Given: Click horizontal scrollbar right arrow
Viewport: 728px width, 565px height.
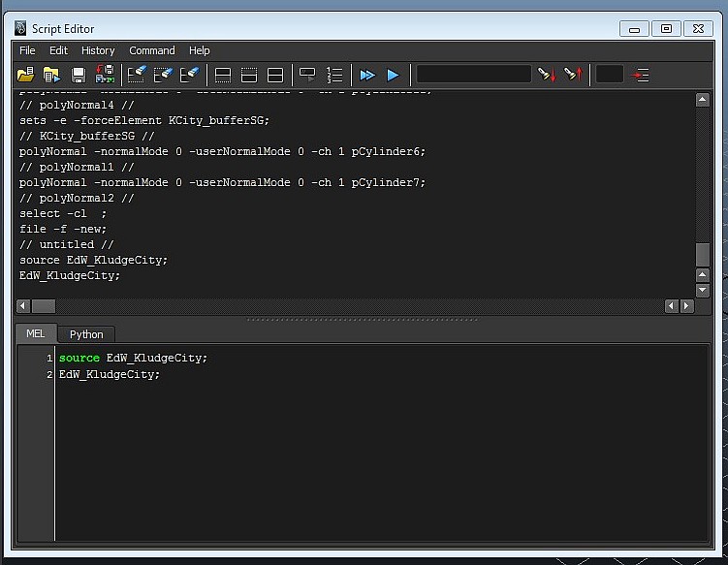Looking at the screenshot, I should click(x=686, y=306).
